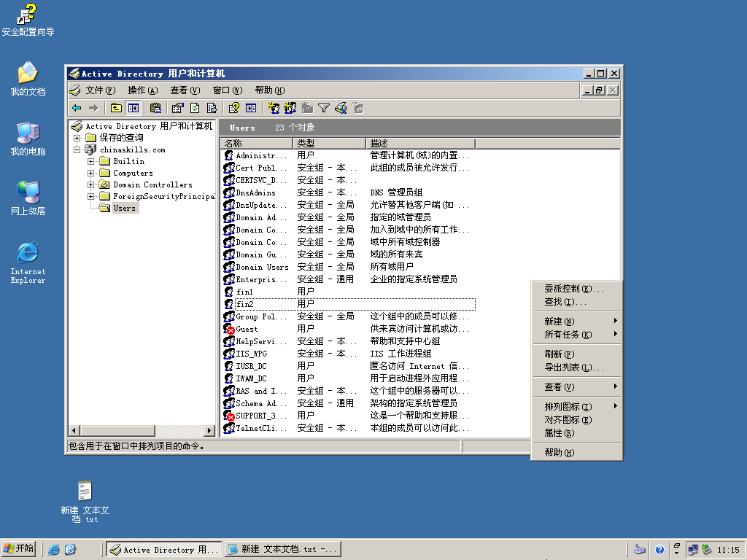Viewport: 747px width, 560px height.
Task: Expand the Computers container node
Action: click(x=90, y=173)
